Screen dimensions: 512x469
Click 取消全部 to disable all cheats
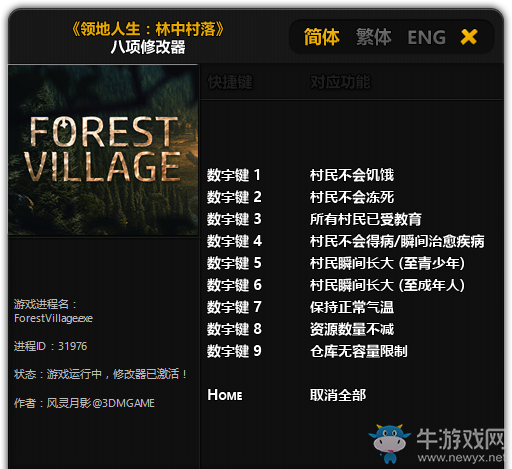tap(338, 395)
